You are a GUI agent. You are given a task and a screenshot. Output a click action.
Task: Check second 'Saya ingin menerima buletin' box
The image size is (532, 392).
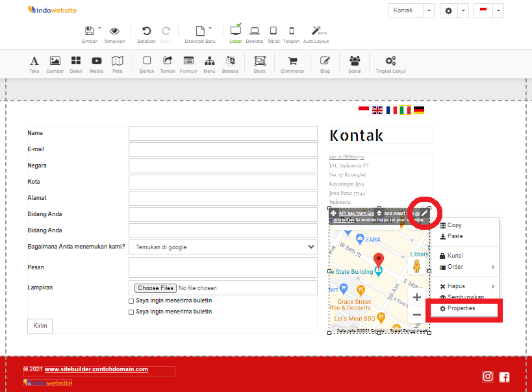coord(131,312)
